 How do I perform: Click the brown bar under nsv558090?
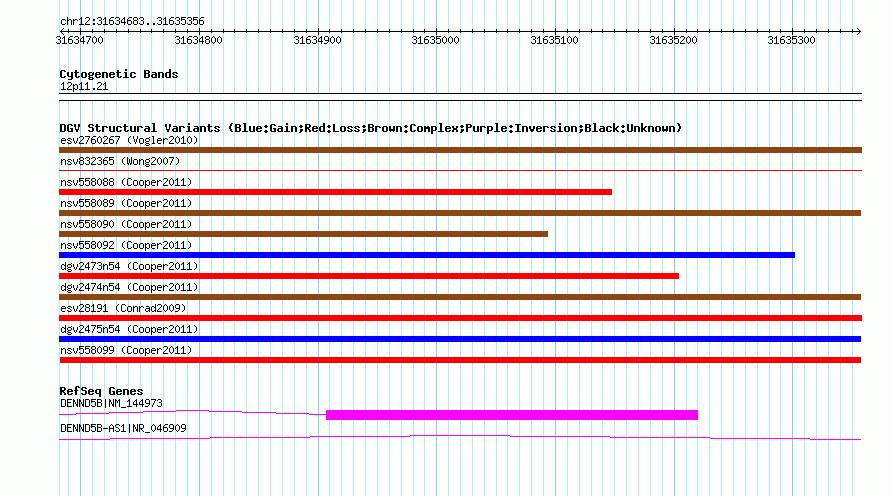[303, 234]
